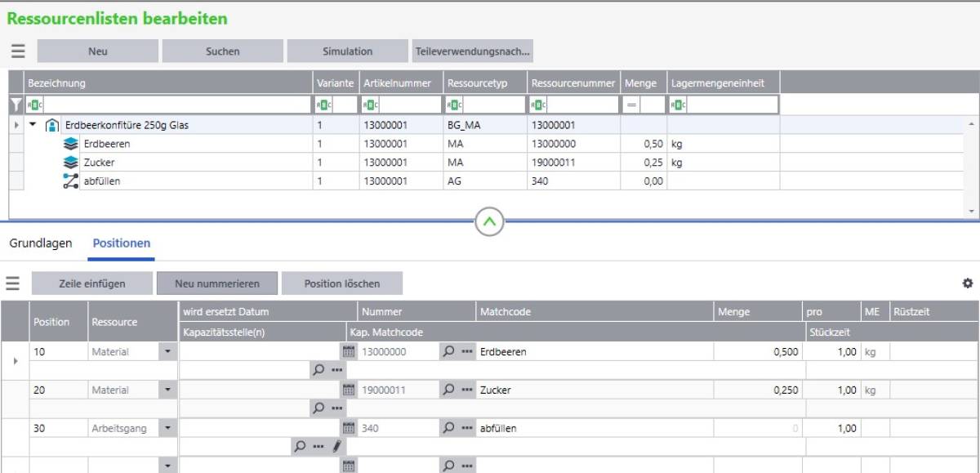Open the hamburger menu beside Zeile einfügen
The height and width of the screenshot is (473, 980).
(12, 283)
